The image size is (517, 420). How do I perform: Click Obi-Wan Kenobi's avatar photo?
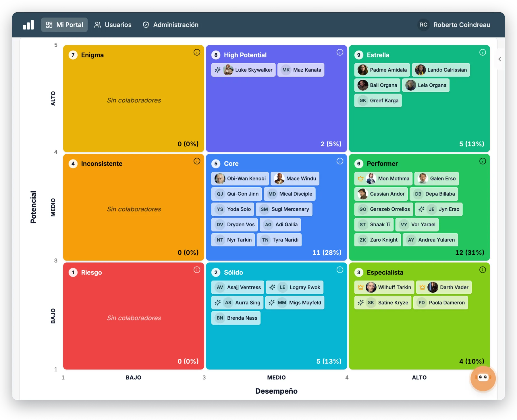[220, 178]
